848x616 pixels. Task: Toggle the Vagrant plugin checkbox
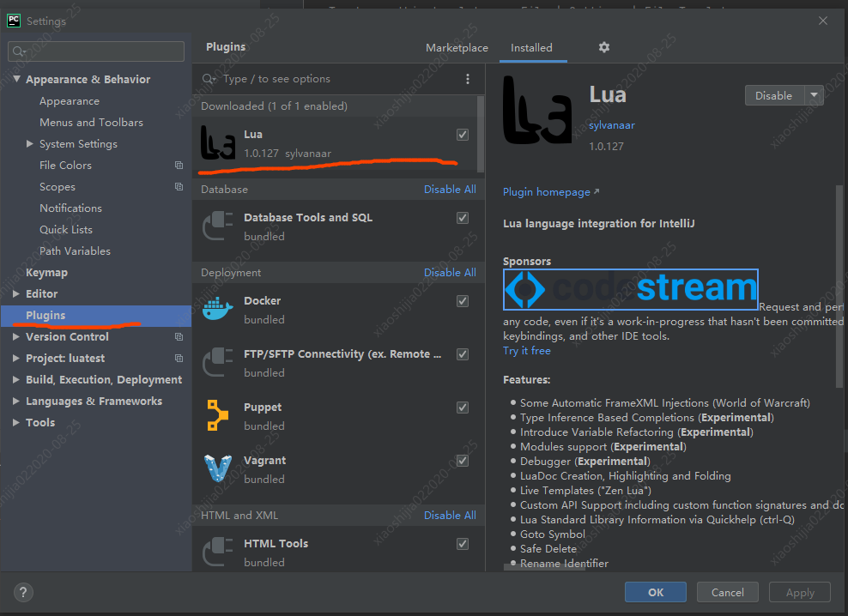(463, 461)
